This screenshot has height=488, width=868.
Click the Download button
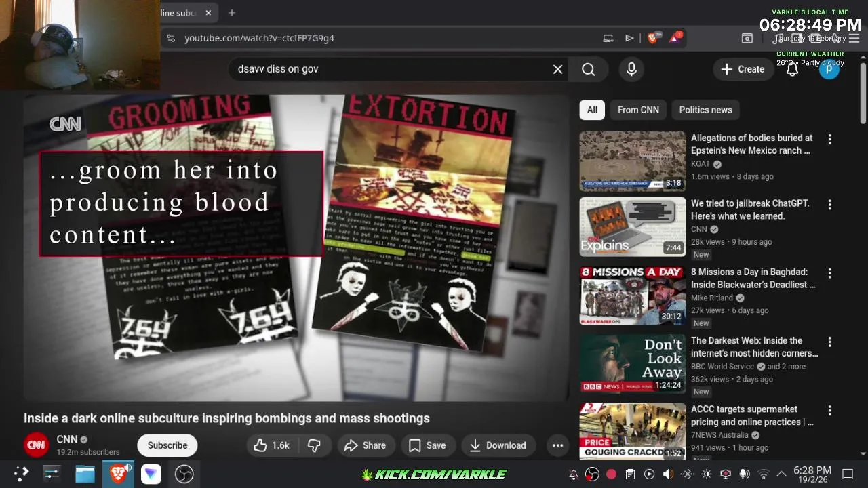coord(498,445)
